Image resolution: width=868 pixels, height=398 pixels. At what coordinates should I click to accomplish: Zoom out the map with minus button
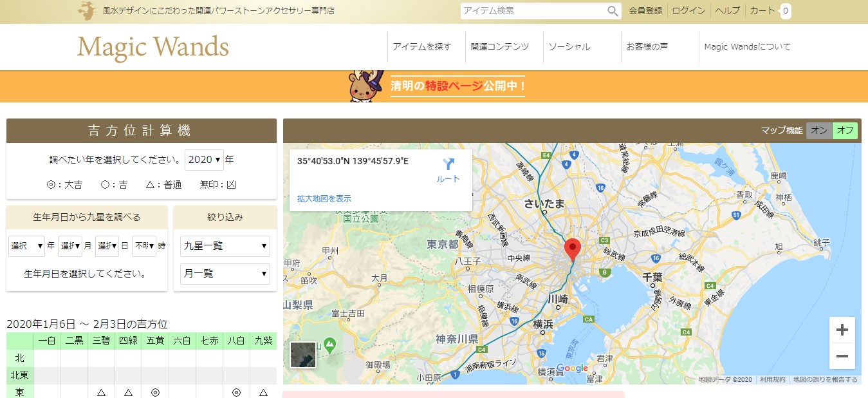tap(842, 356)
